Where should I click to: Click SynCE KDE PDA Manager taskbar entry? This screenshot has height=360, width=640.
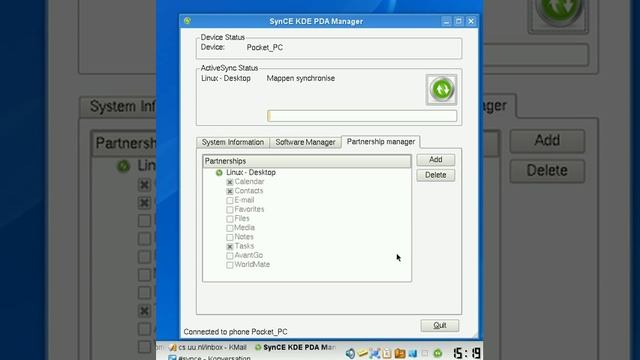[295, 347]
